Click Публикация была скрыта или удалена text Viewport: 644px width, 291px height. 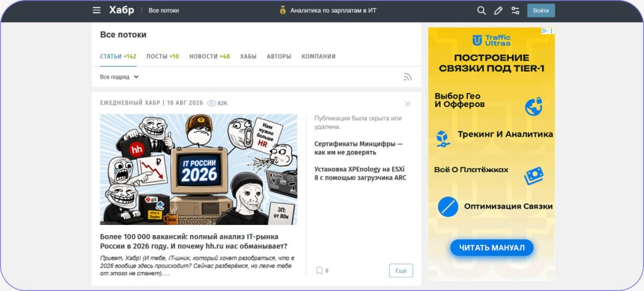point(358,123)
